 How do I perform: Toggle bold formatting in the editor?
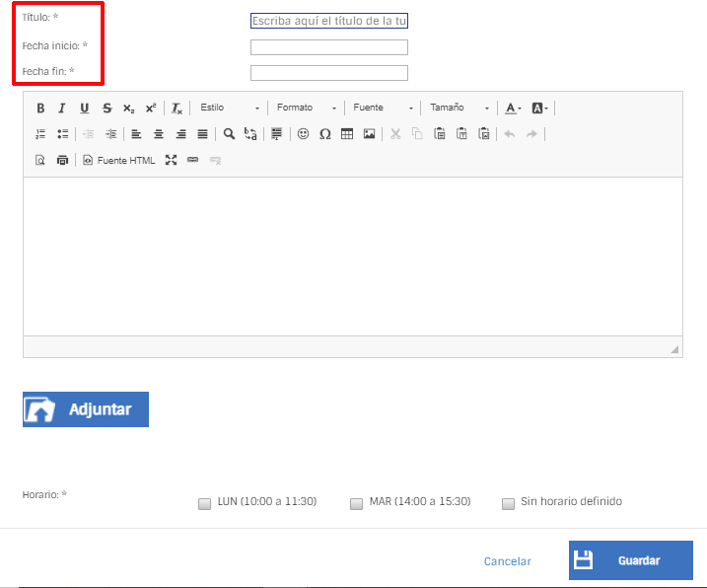tap(40, 108)
